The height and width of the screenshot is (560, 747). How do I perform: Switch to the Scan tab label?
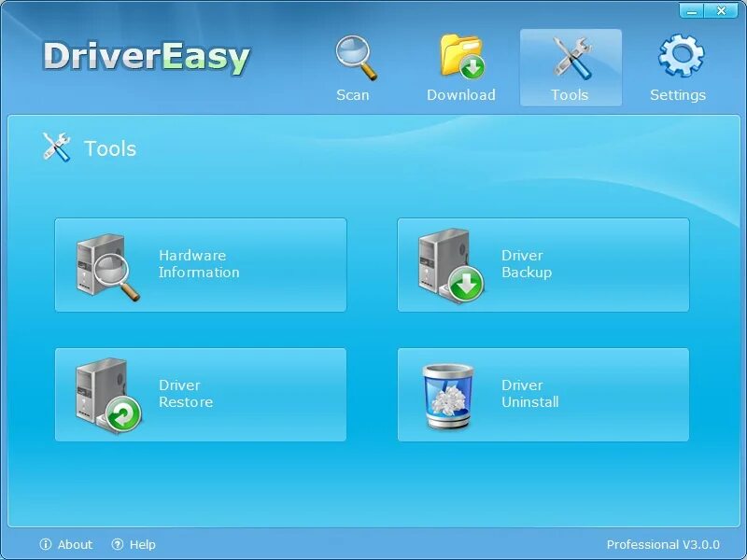(353, 95)
